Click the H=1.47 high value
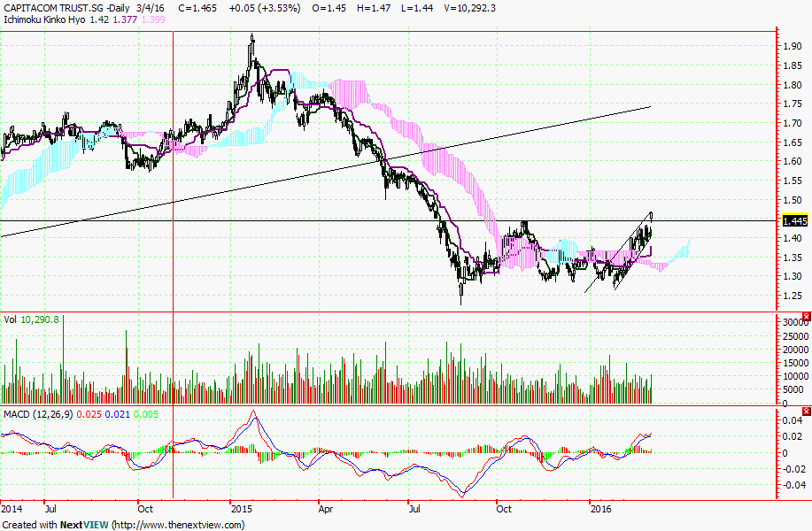Image resolution: width=812 pixels, height=531 pixels. coord(374,8)
